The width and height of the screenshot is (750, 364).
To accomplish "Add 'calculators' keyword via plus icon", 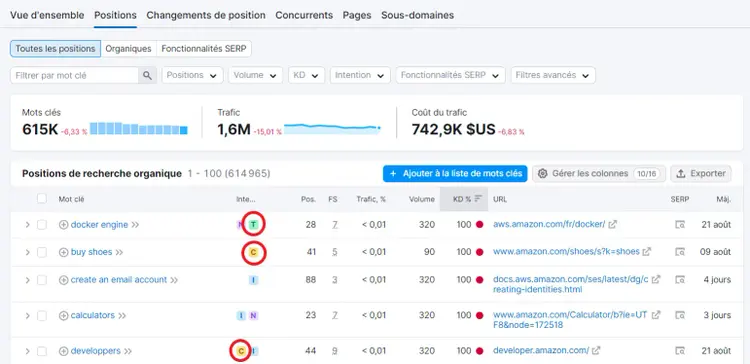I will [64, 316].
